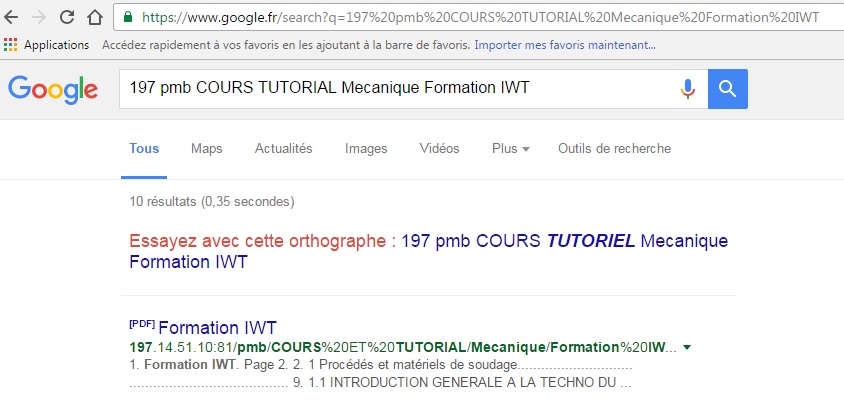Click the Google logo
Image resolution: width=844 pixels, height=408 pixels.
pos(53,89)
